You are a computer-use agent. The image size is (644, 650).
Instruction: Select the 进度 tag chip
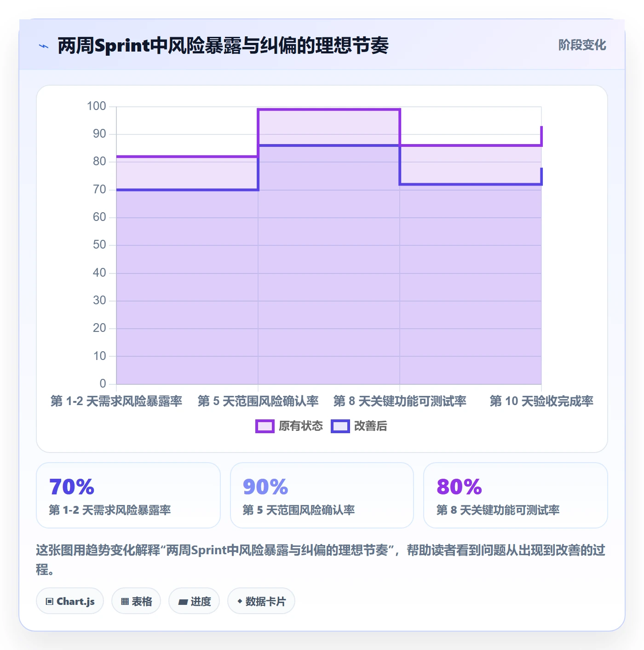194,601
